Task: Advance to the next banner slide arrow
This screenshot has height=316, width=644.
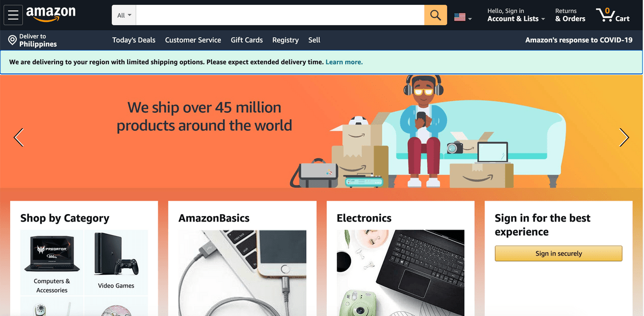Action: tap(624, 137)
